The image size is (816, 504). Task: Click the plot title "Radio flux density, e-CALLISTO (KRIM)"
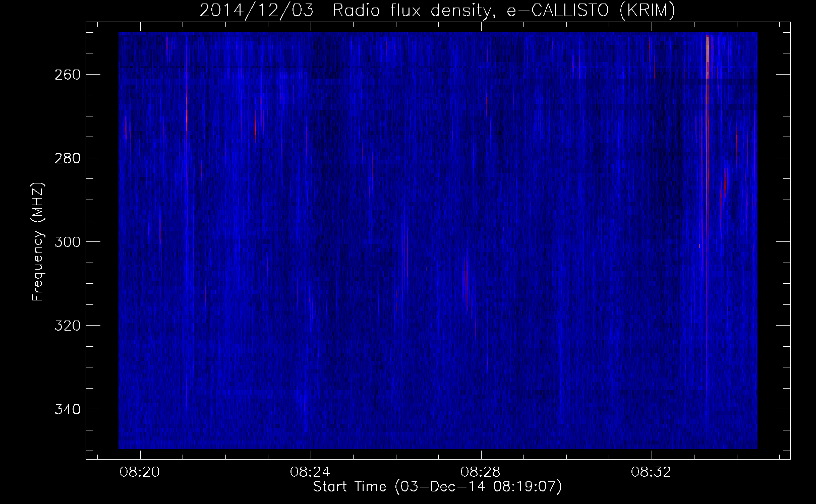503,11
